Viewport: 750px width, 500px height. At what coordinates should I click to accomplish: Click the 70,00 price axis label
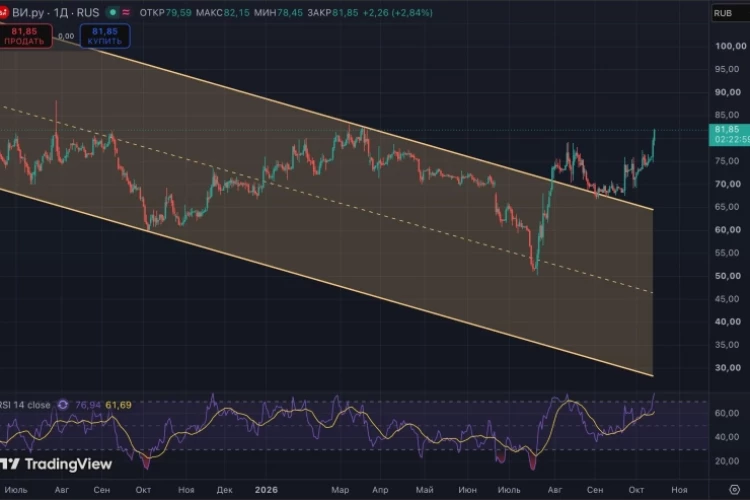[x=728, y=184]
